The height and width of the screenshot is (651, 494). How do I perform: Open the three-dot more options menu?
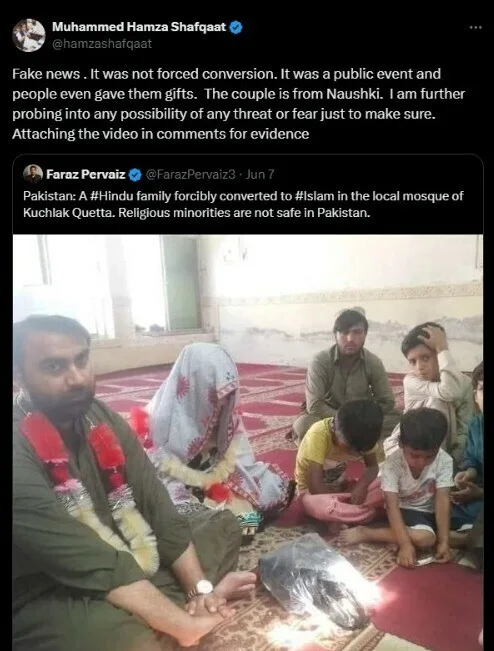pos(475,27)
